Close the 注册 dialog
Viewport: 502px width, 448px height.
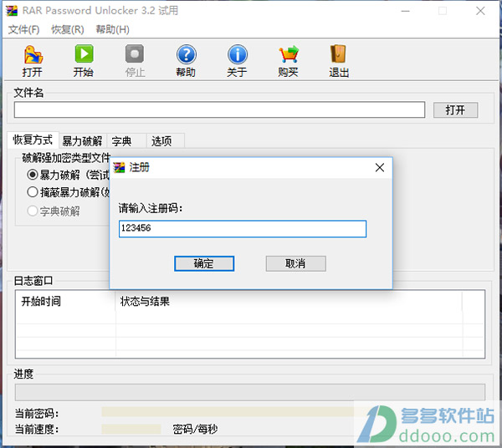[x=380, y=167]
